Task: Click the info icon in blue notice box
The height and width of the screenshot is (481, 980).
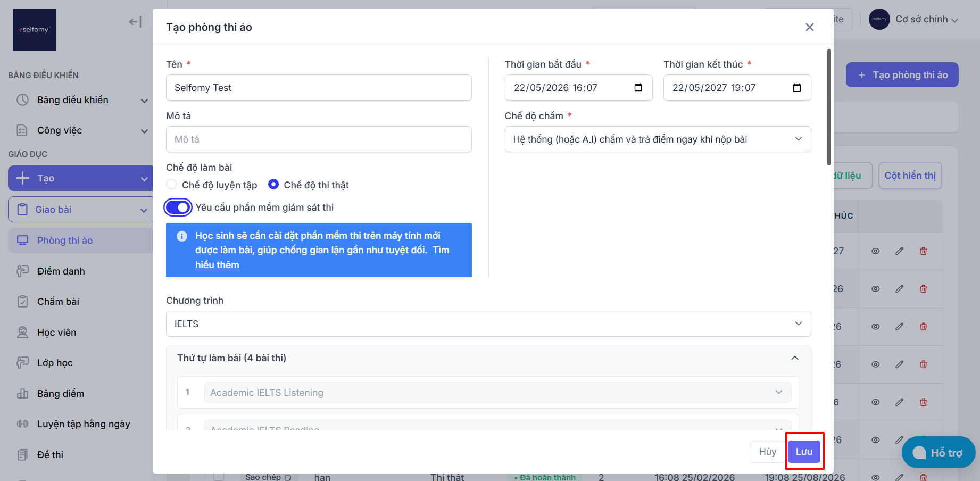Action: click(x=182, y=236)
